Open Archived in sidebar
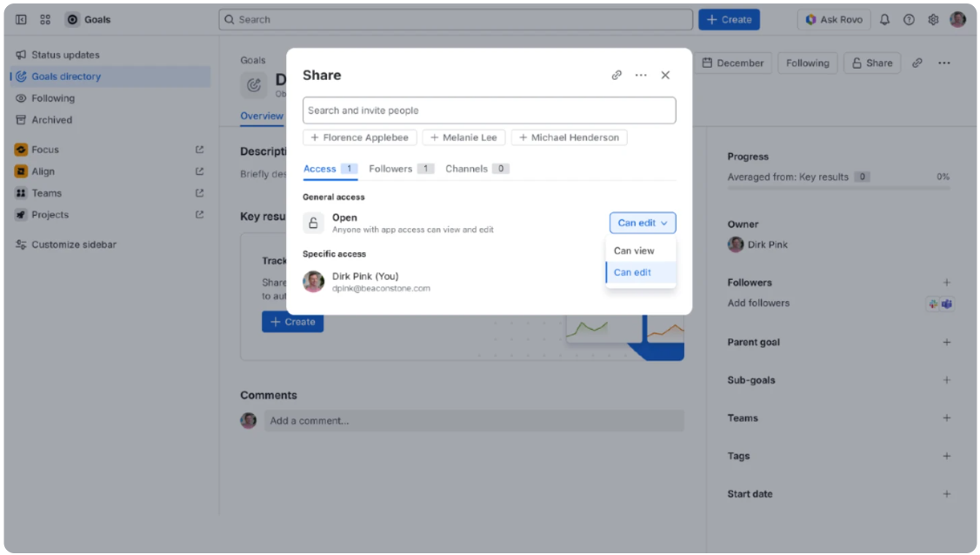The height and width of the screenshot is (555, 980). (x=110, y=120)
